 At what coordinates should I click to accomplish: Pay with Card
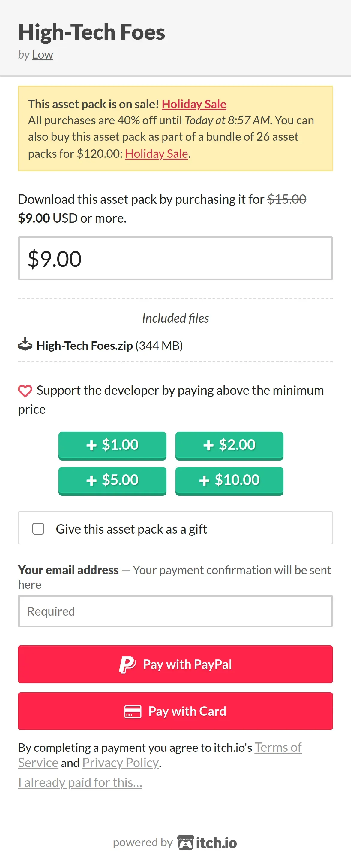[x=175, y=711]
